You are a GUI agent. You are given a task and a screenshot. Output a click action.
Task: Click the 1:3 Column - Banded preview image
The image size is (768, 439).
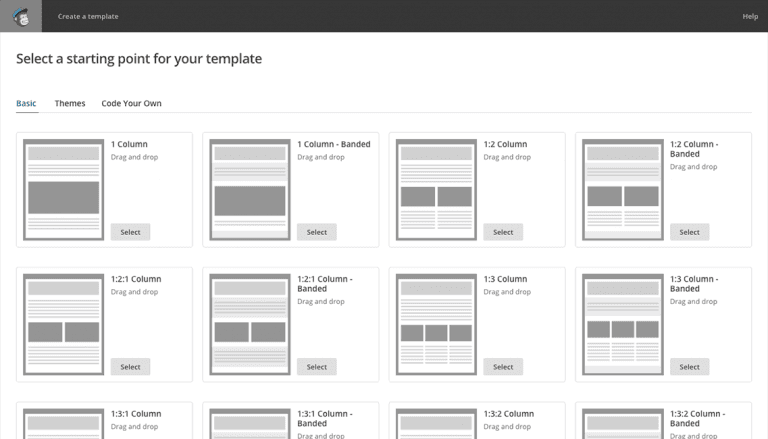tap(623, 324)
